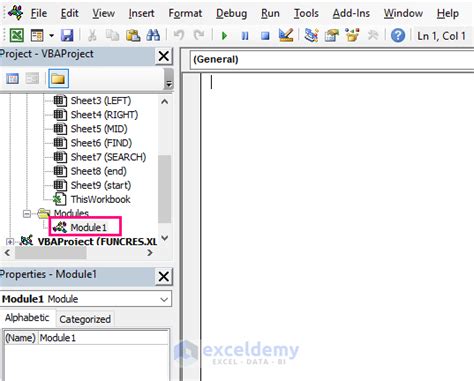Click the Break pause icon
This screenshot has width=474, height=381.
pyautogui.click(x=245, y=35)
